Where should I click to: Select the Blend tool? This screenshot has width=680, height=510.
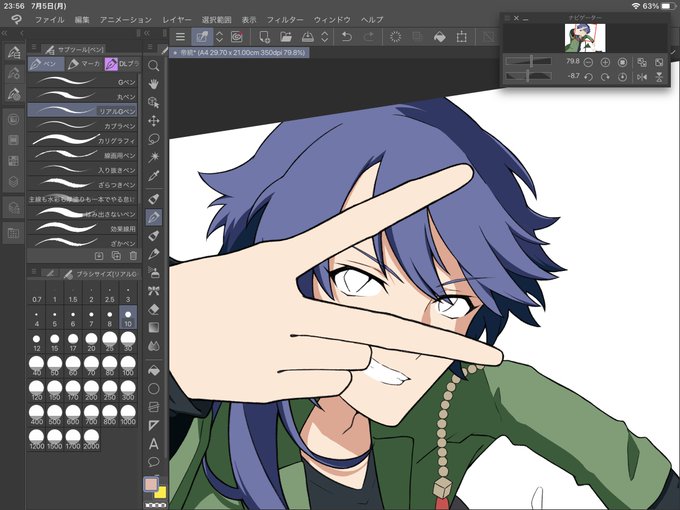click(x=154, y=346)
